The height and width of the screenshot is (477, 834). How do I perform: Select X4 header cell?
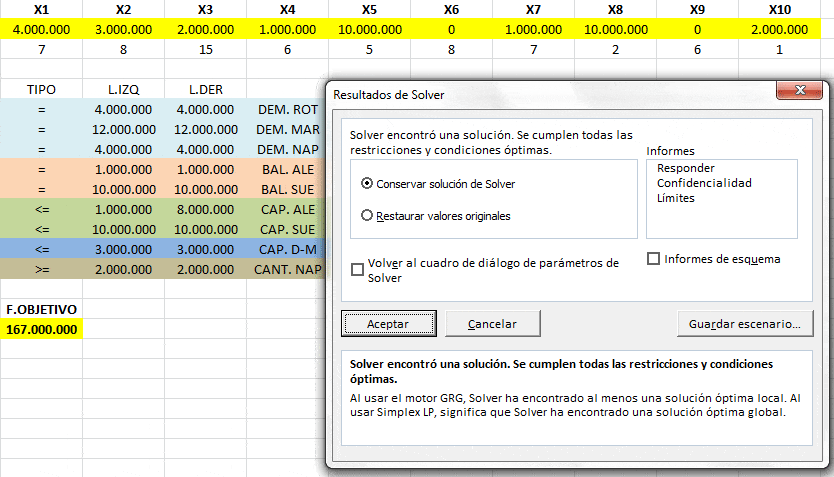[x=287, y=10]
